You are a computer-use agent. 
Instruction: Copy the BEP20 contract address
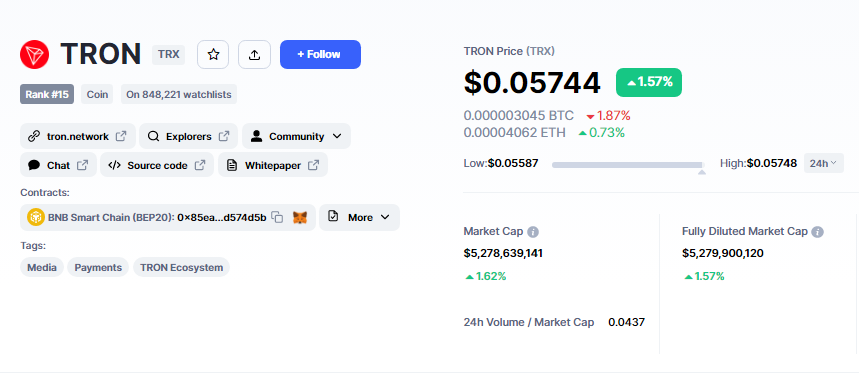pos(278,217)
